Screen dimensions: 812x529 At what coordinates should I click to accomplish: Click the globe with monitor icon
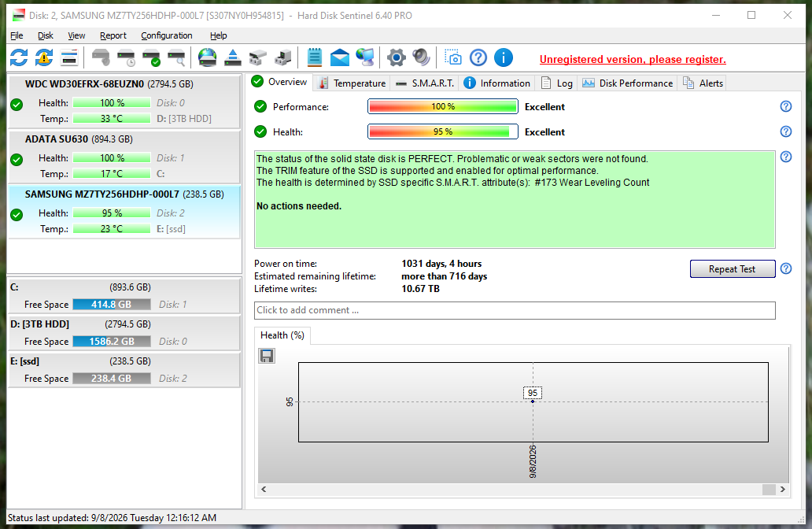tap(365, 57)
